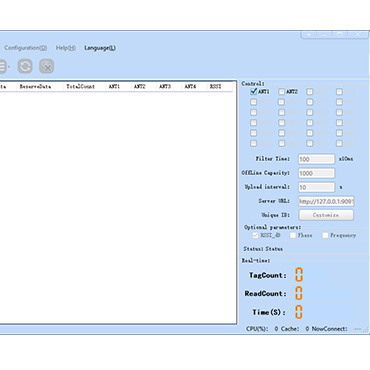Open the Language menu

pos(100,48)
